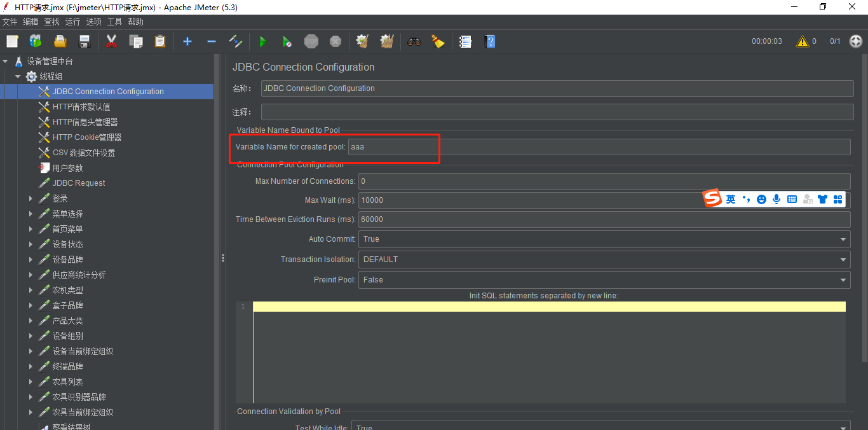Click Start no pauses icon
Screen dimensions: 868x430
coord(287,41)
